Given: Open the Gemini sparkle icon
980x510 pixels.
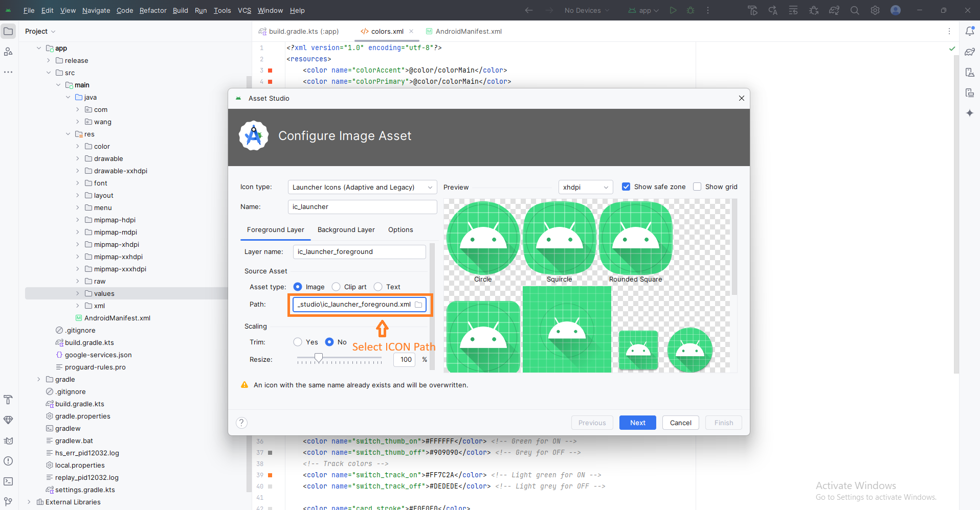Looking at the screenshot, I should (970, 113).
